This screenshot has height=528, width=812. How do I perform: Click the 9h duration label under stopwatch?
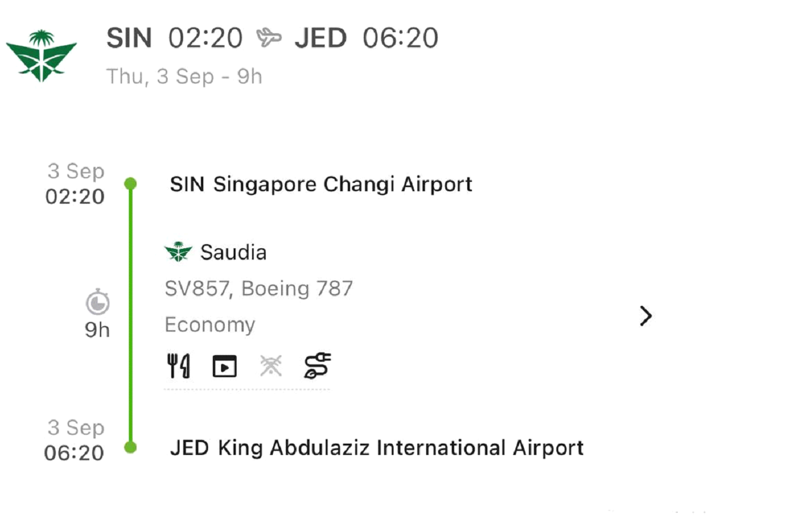tap(97, 330)
